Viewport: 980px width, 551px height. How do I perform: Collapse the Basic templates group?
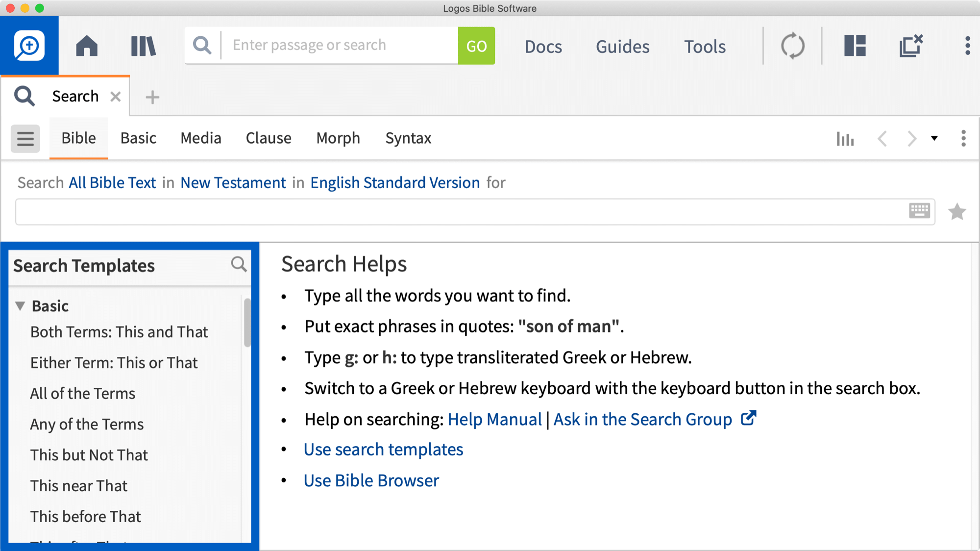point(20,306)
